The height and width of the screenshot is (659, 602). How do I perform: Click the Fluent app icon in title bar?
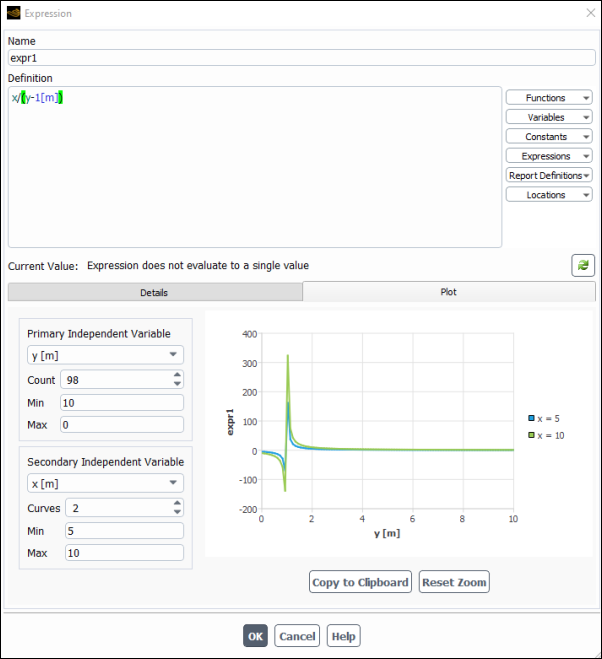click(x=13, y=13)
